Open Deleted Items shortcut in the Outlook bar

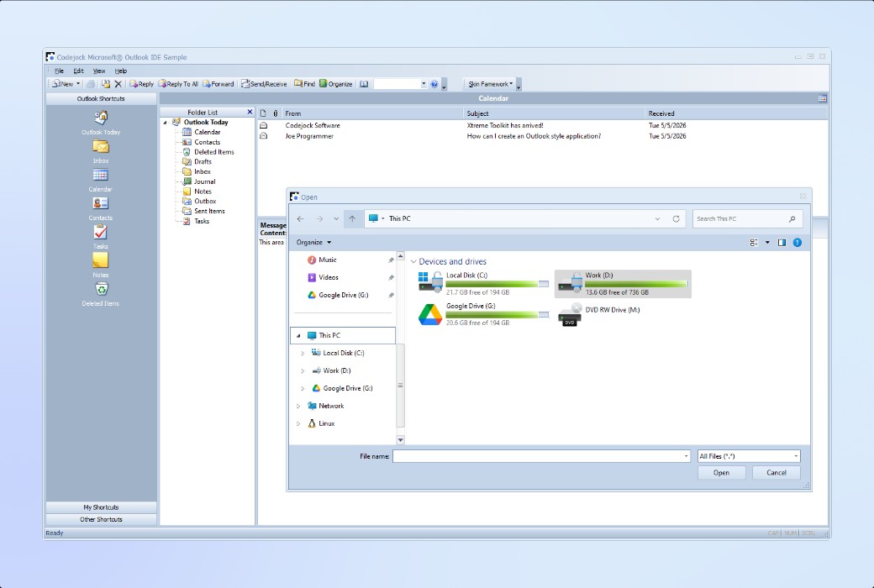point(101,294)
